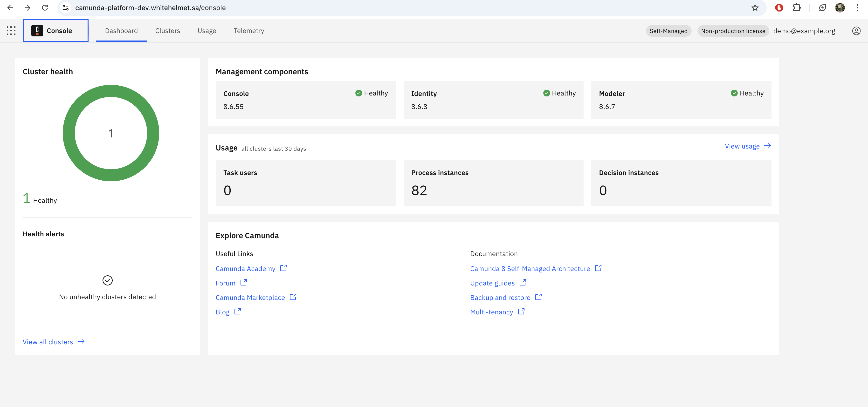Open the Blog link
The height and width of the screenshot is (407, 868).
222,312
